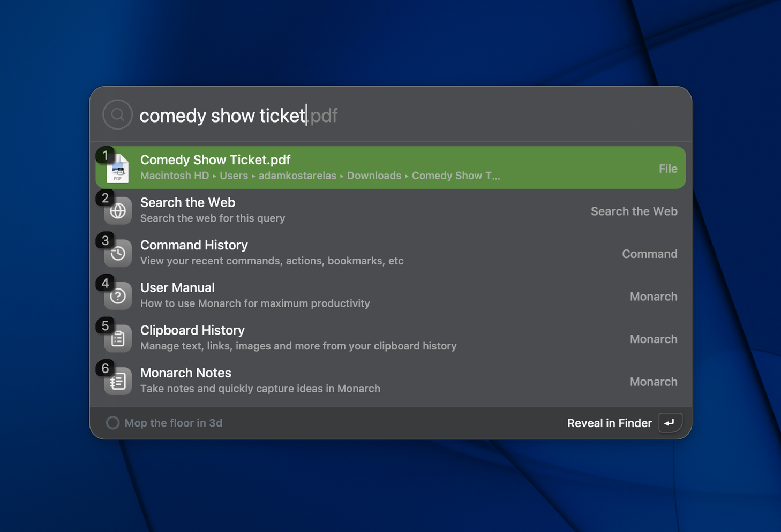Click the globe icon on Search the Web
Image resolution: width=781 pixels, height=532 pixels.
coord(118,210)
